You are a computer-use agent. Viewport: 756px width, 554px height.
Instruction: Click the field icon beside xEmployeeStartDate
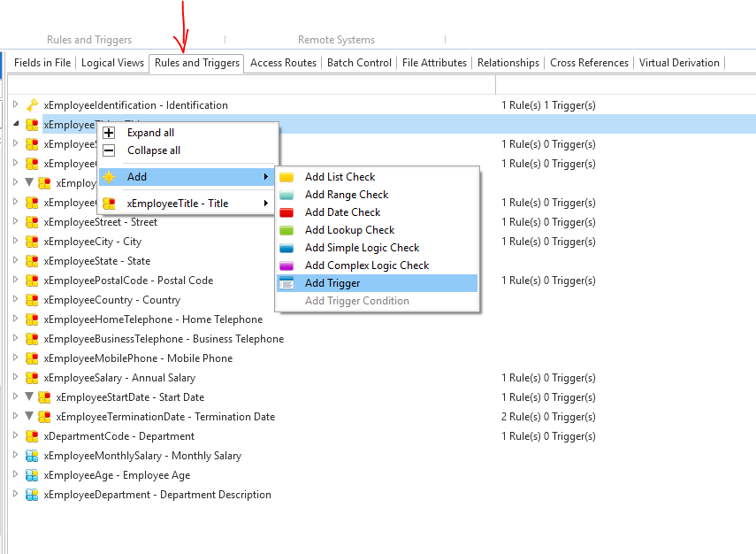point(44,397)
